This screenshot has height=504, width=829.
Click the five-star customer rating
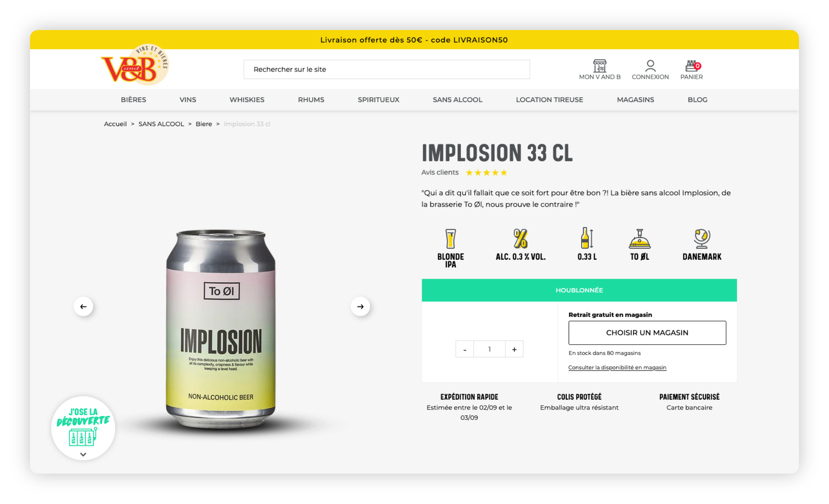point(486,173)
